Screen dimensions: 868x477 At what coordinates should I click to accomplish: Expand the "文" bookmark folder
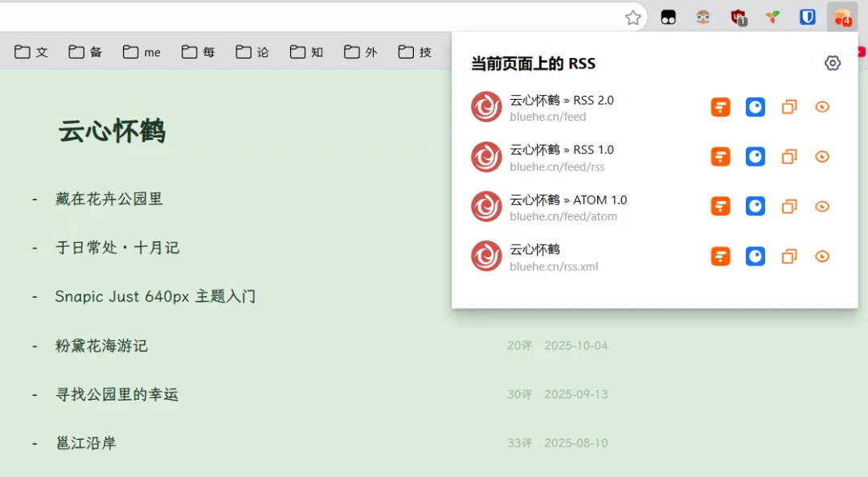(32, 52)
